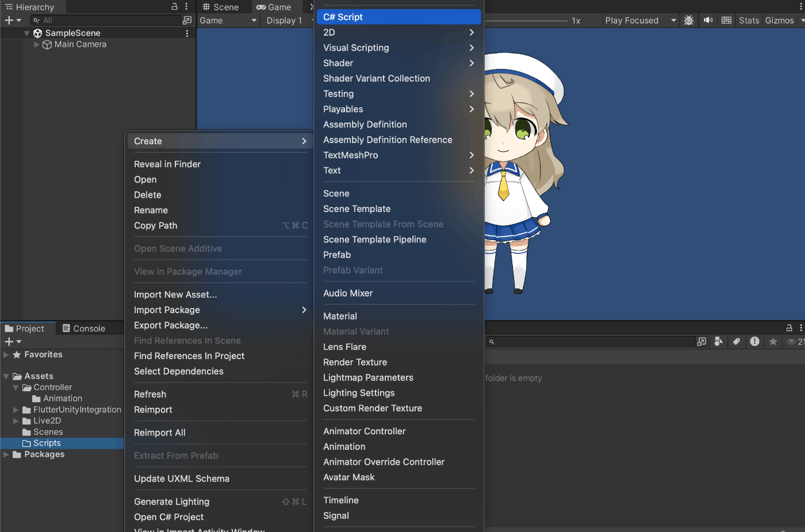This screenshot has height=532, width=805.
Task: Select Refresh in context menu
Action: (x=220, y=395)
